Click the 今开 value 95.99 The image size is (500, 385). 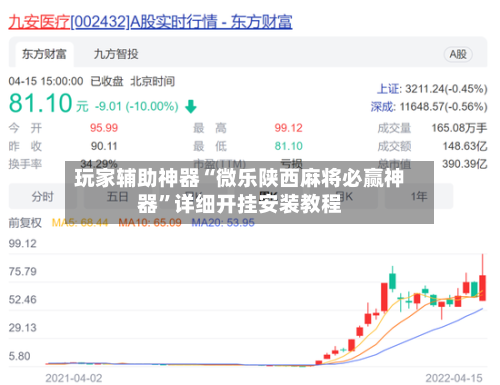point(104,128)
